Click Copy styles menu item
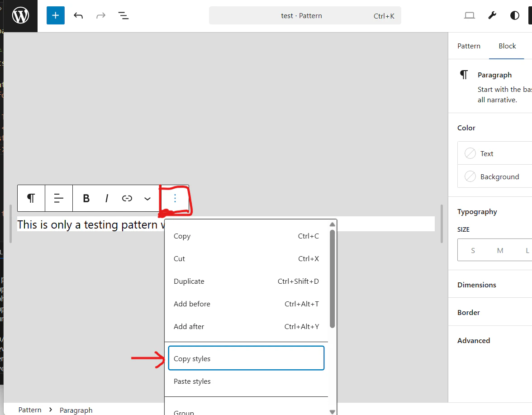This screenshot has height=415, width=532. 246,358
